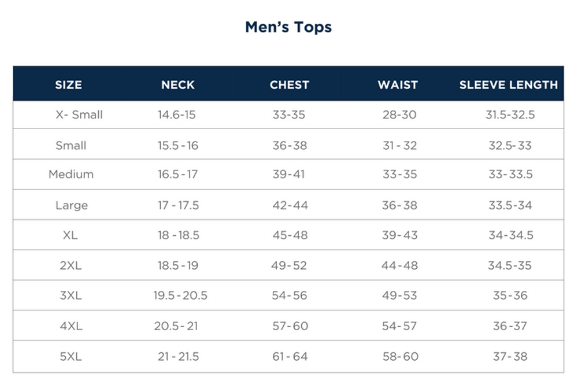Click the Large size row label
The width and height of the screenshot is (578, 392).
(x=72, y=205)
